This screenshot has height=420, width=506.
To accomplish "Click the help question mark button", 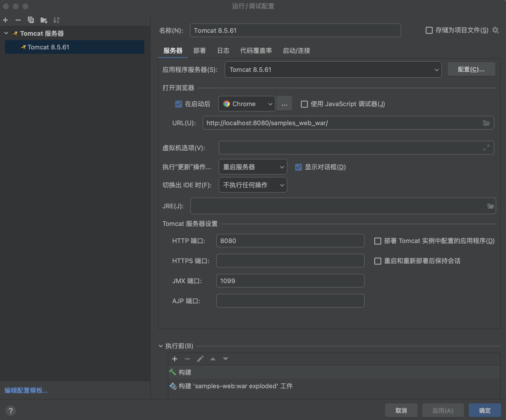I will coord(11,411).
